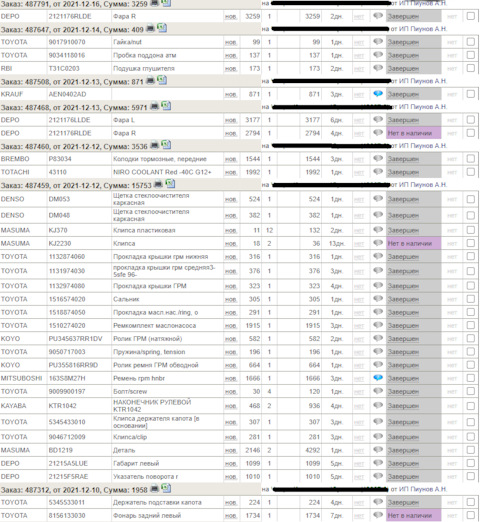Screen dimensions: 480x522
Task: Click the printer icon for order 487647
Action: point(151,28)
